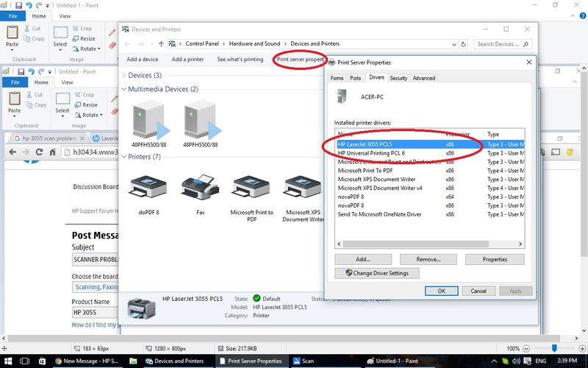Collapse the Printers (7) group
588x368 pixels.
click(123, 157)
